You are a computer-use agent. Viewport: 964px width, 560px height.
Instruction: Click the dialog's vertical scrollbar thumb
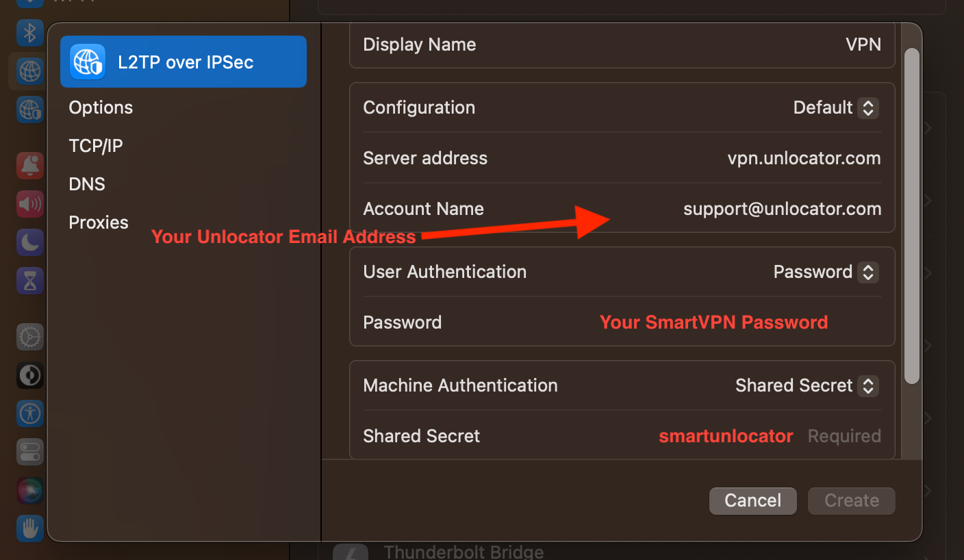click(911, 216)
